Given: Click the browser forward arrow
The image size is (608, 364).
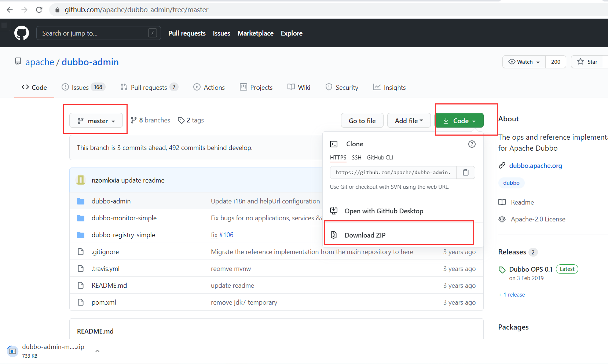Looking at the screenshot, I should [x=25, y=10].
